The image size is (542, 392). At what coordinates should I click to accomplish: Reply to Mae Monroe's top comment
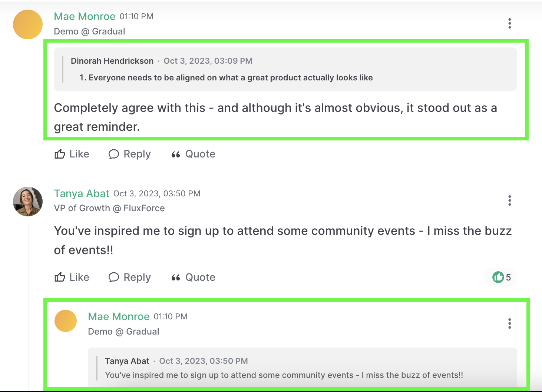tap(130, 154)
